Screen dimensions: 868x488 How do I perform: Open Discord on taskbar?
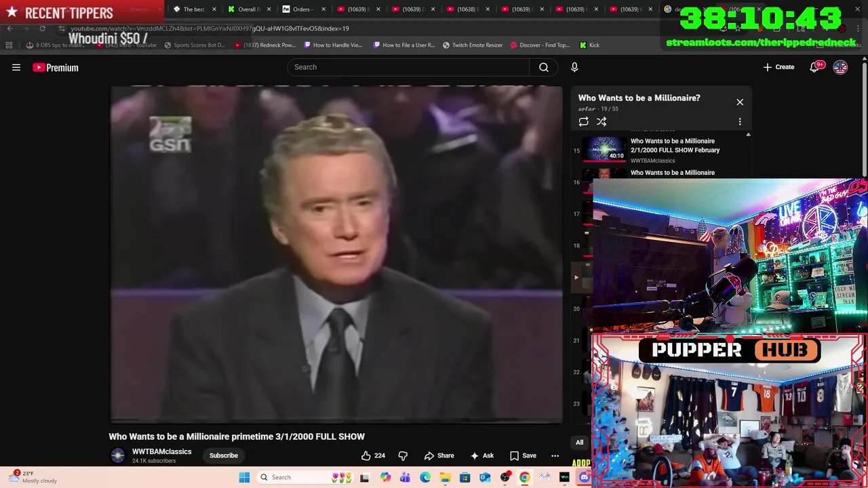coord(585,478)
